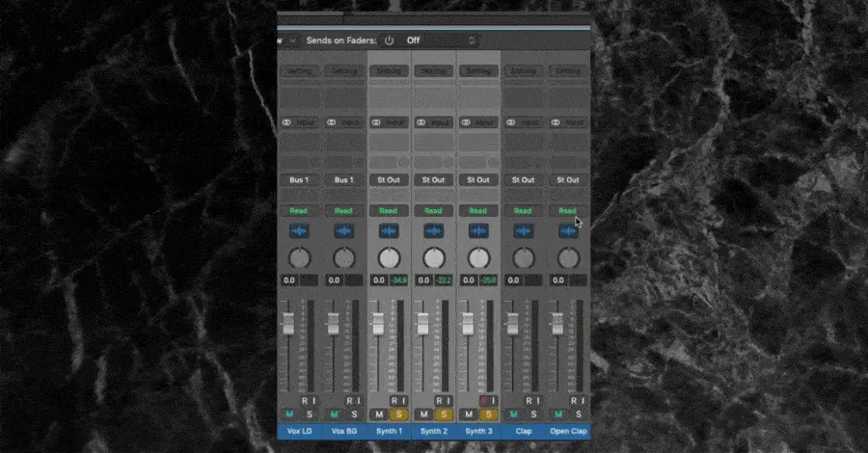Click the Setting button on Open Clap

pyautogui.click(x=568, y=70)
